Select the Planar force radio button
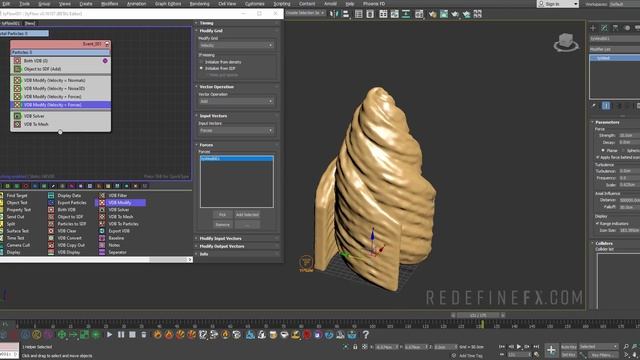 [x=603, y=151]
